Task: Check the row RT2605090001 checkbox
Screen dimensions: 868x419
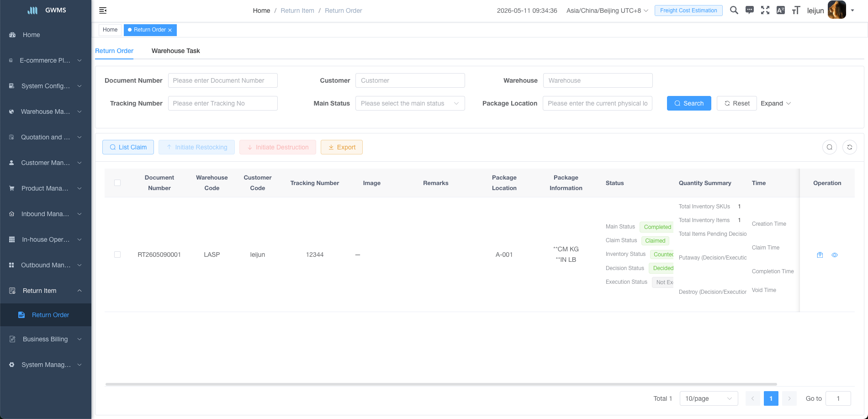Action: click(x=117, y=255)
